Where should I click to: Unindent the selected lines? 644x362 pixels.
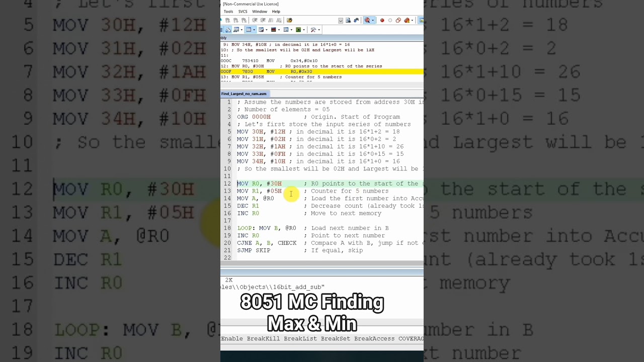[263, 20]
